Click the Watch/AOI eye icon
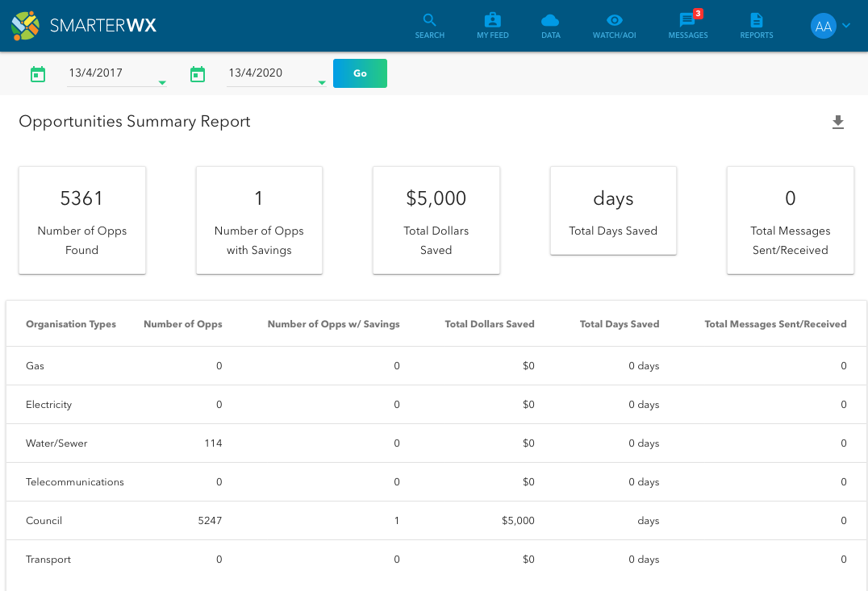 coord(614,25)
